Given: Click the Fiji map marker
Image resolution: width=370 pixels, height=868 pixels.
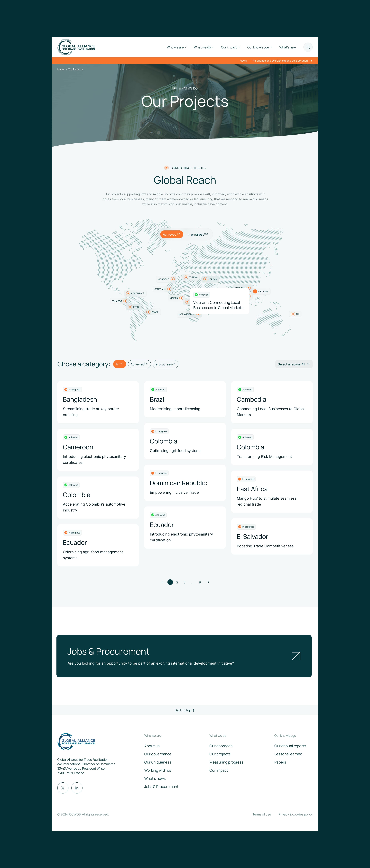Looking at the screenshot, I should [x=293, y=314].
